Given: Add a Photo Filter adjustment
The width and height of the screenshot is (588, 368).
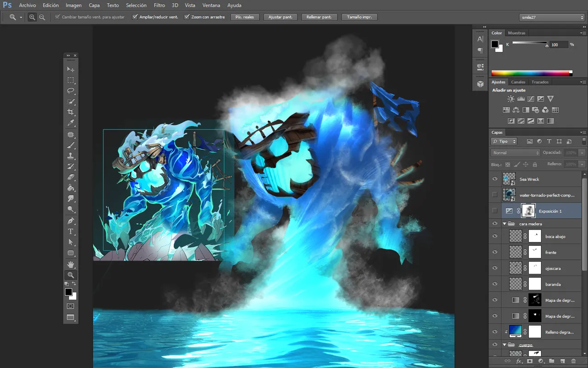Looking at the screenshot, I should point(536,110).
